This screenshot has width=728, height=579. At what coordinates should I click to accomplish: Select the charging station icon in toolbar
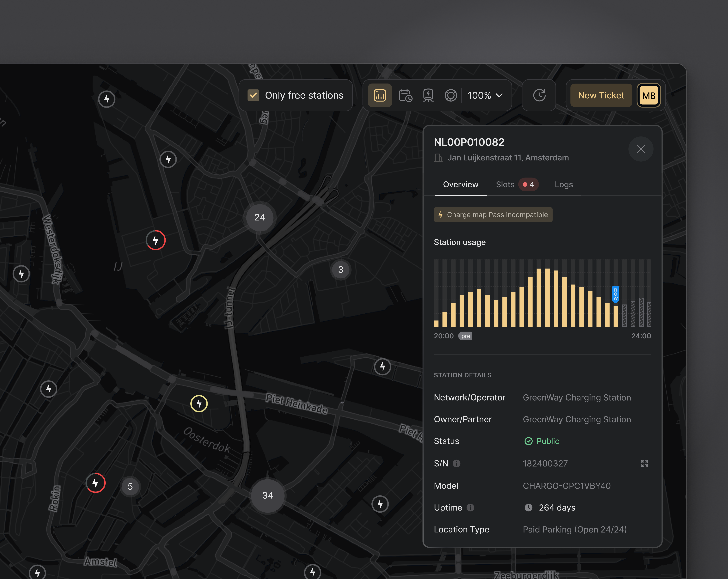(428, 95)
